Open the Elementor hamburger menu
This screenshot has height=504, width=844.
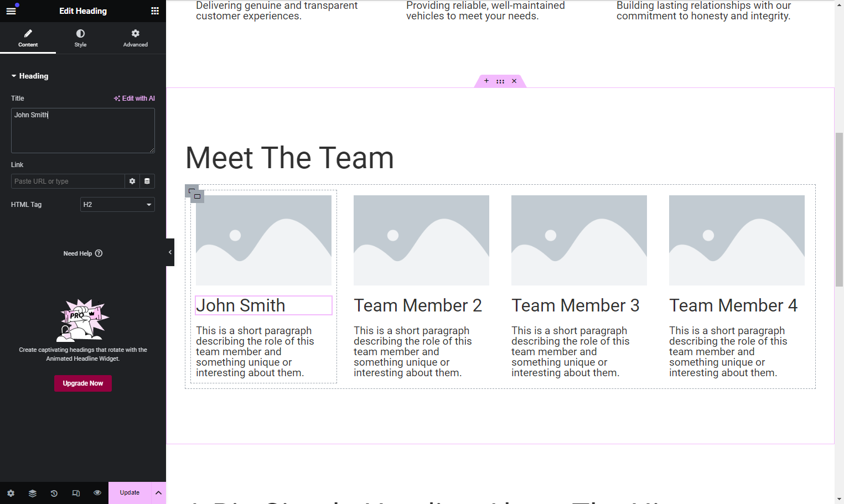(11, 11)
